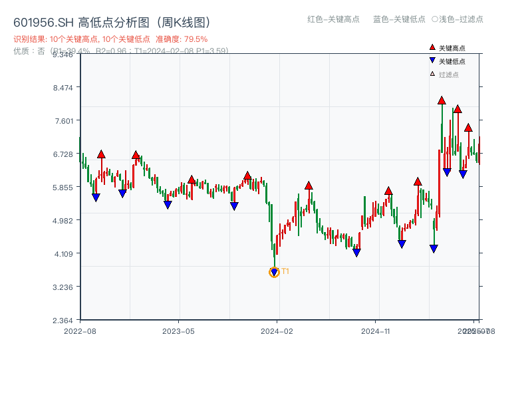
Task: Click y-axis label 4.982
Action: pyautogui.click(x=63, y=221)
